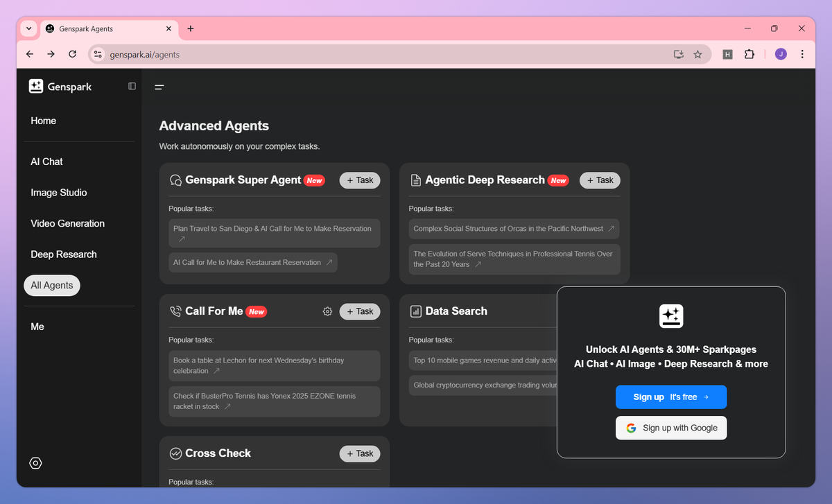Close the Genspark Agents tab
The image size is (832, 504).
click(x=168, y=28)
